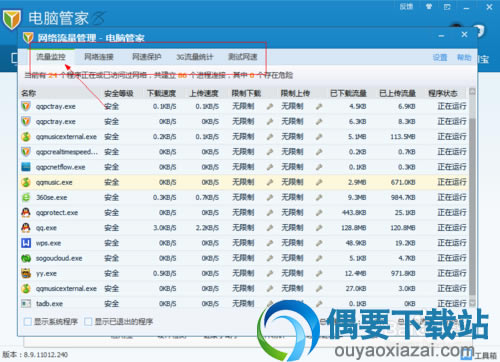Switch to 网络连接 tab
This screenshot has width=500, height=362.
(x=99, y=57)
